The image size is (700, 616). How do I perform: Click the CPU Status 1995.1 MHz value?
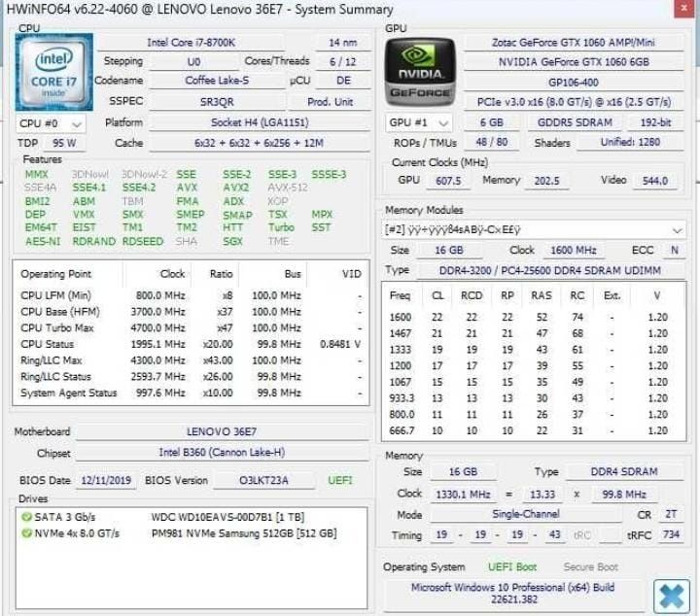(x=158, y=344)
